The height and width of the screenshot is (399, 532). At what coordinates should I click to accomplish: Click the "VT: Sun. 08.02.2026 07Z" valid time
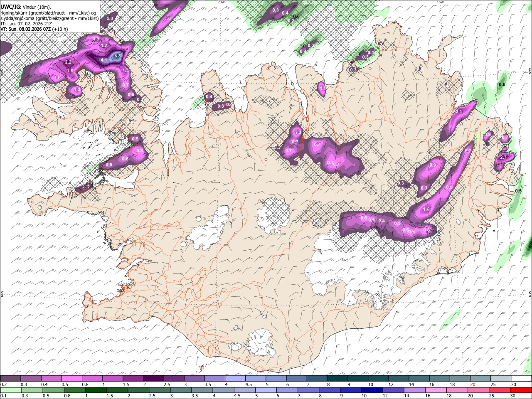(26, 29)
